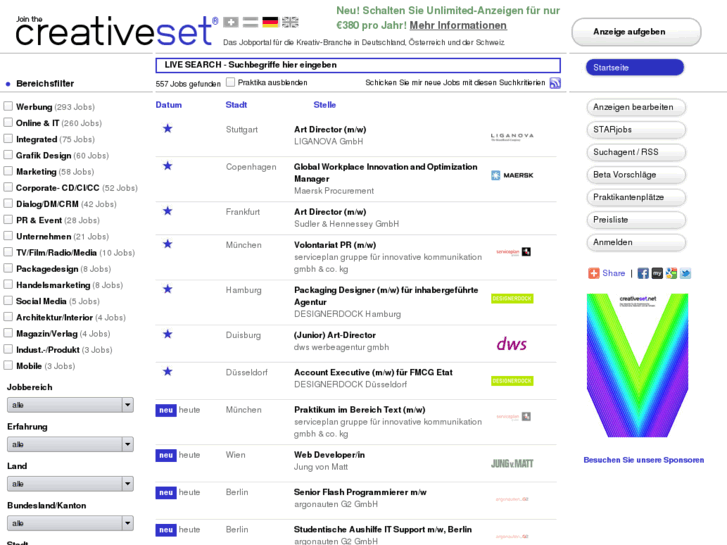Open the STARjobs menu item
Image resolution: width=727 pixels, height=545 pixels.
[636, 130]
